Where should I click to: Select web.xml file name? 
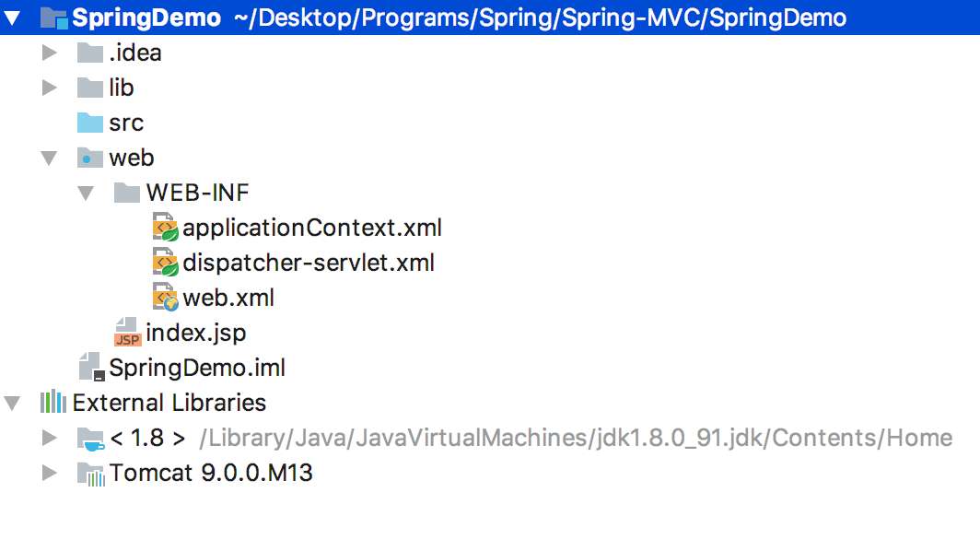point(228,298)
